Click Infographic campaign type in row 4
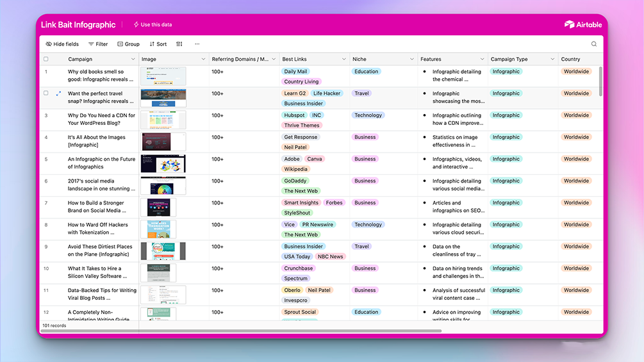This screenshot has width=644, height=362. click(506, 137)
